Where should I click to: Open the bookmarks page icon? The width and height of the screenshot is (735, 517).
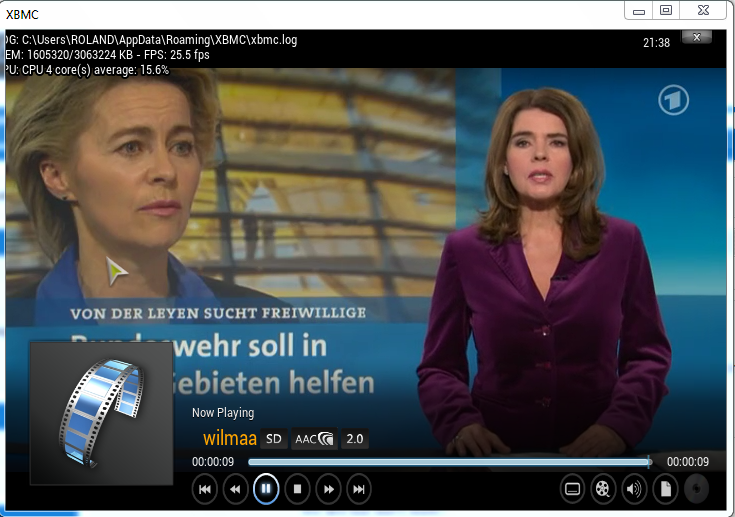coord(665,489)
